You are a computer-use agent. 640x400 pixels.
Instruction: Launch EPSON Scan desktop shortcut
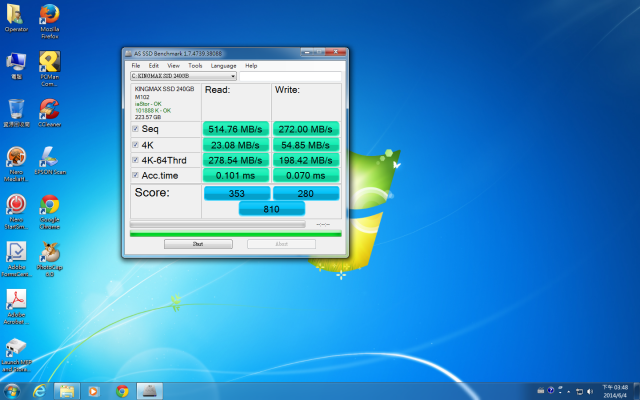click(x=50, y=161)
